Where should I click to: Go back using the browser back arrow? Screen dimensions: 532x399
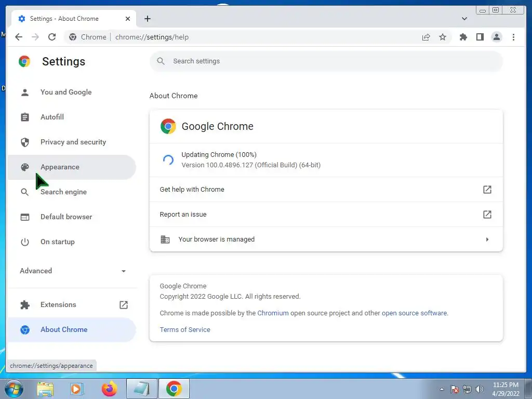tap(19, 37)
